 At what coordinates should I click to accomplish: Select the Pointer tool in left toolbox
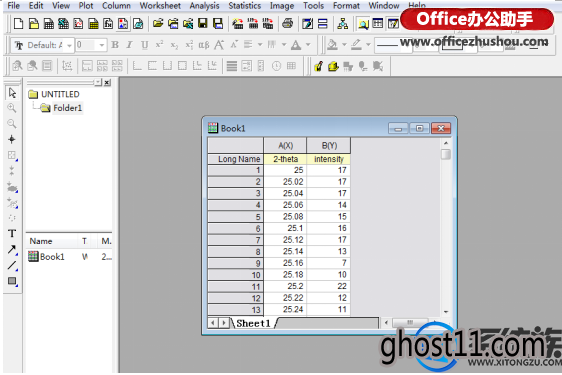click(x=12, y=93)
